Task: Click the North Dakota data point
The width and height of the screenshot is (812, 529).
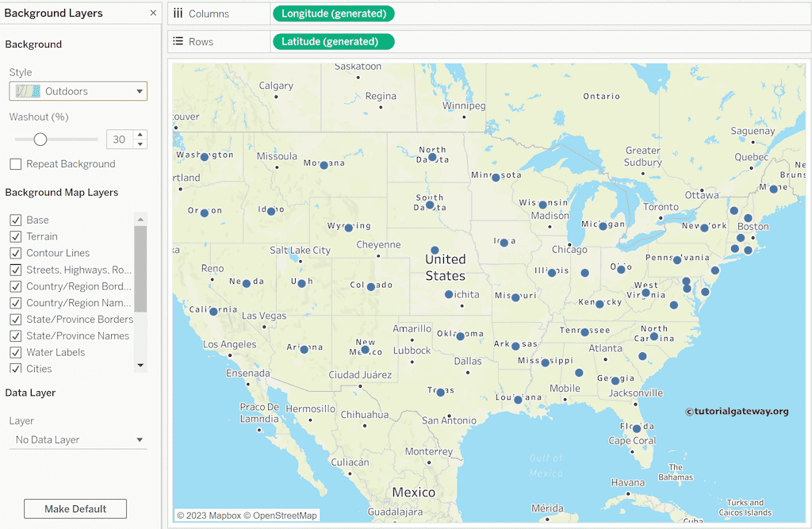Action: tap(432, 156)
